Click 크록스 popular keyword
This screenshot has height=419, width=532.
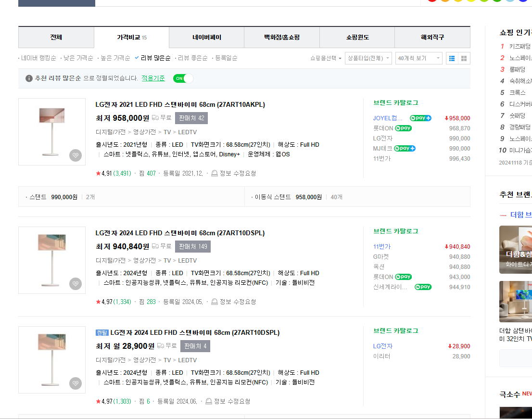click(x=517, y=92)
